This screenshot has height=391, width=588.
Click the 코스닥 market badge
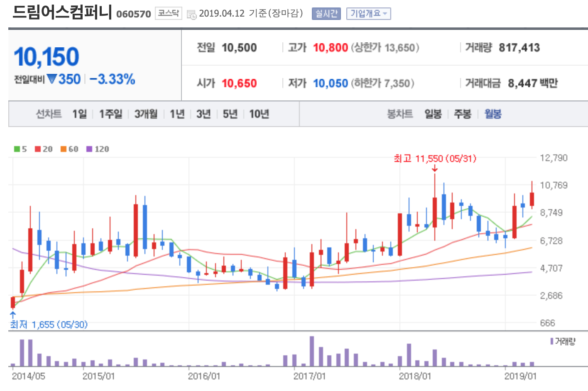tap(169, 13)
